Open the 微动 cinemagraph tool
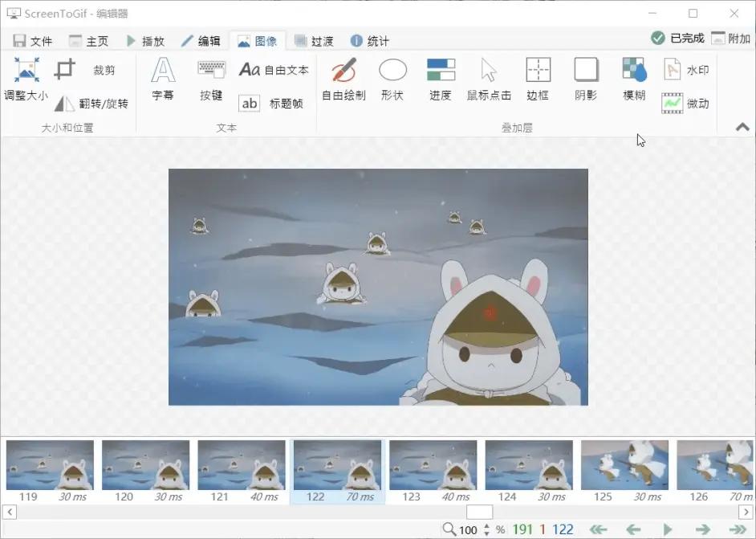The image size is (756, 539). (685, 104)
